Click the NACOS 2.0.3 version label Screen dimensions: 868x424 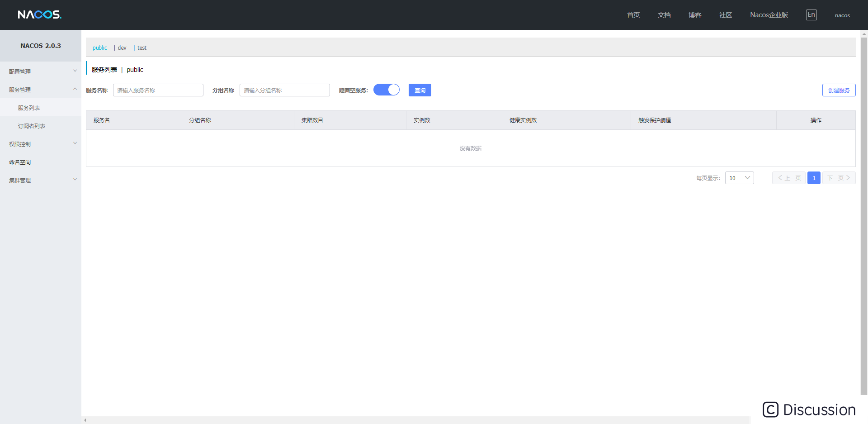(41, 46)
